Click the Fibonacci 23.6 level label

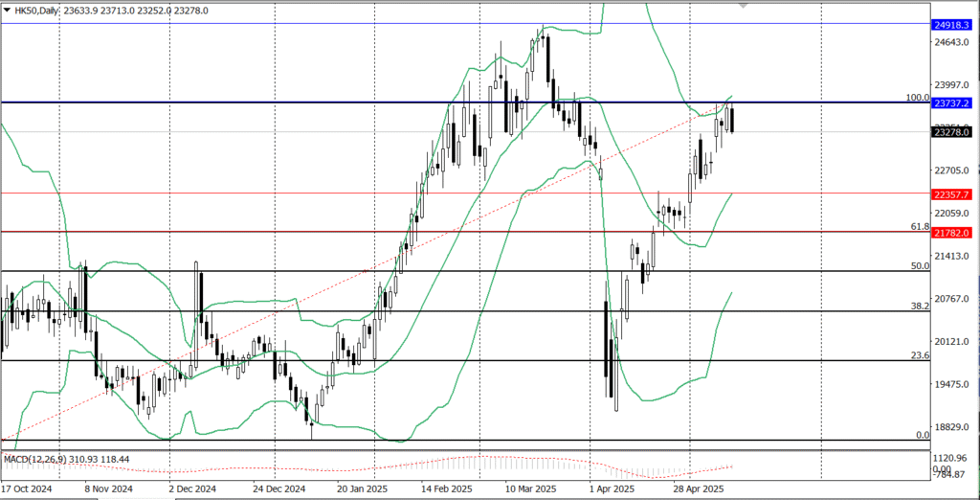point(921,356)
